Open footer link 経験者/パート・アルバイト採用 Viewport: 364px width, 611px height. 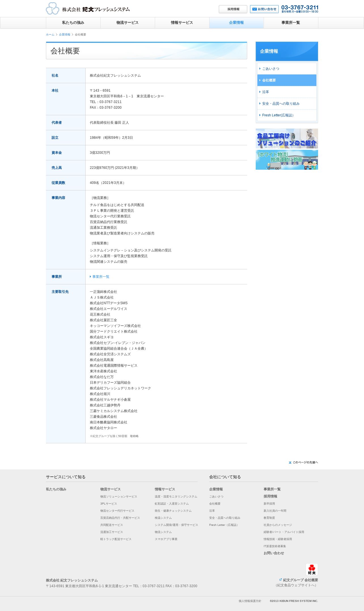(x=284, y=532)
